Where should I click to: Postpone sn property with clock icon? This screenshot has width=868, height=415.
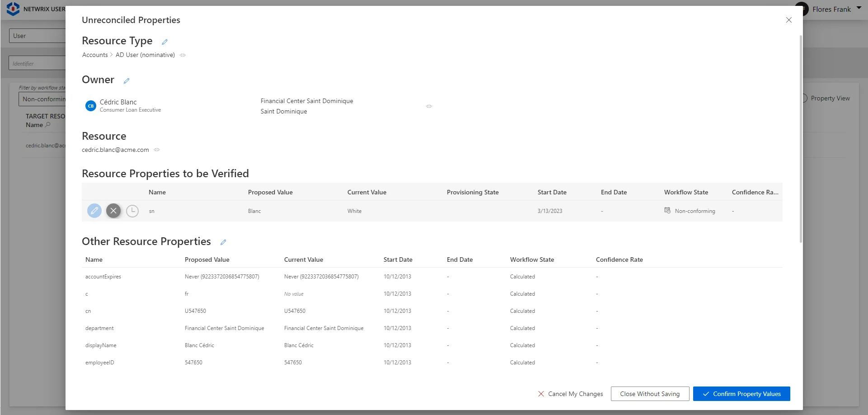pyautogui.click(x=132, y=211)
